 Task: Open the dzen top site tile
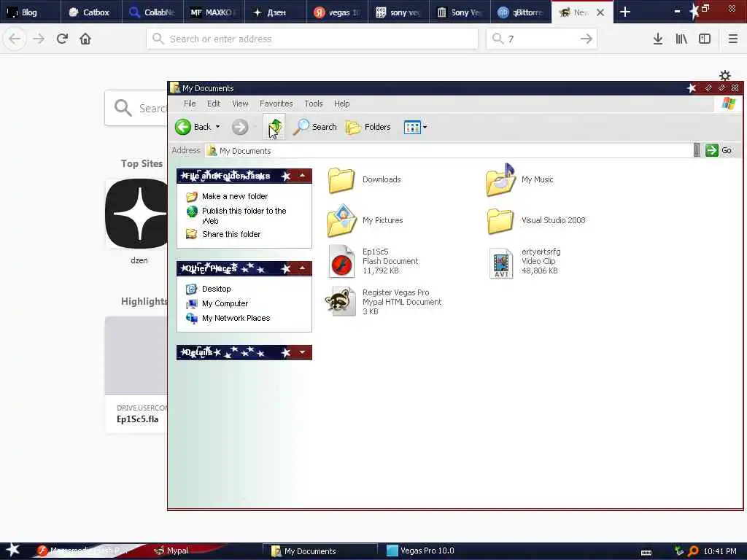138,214
